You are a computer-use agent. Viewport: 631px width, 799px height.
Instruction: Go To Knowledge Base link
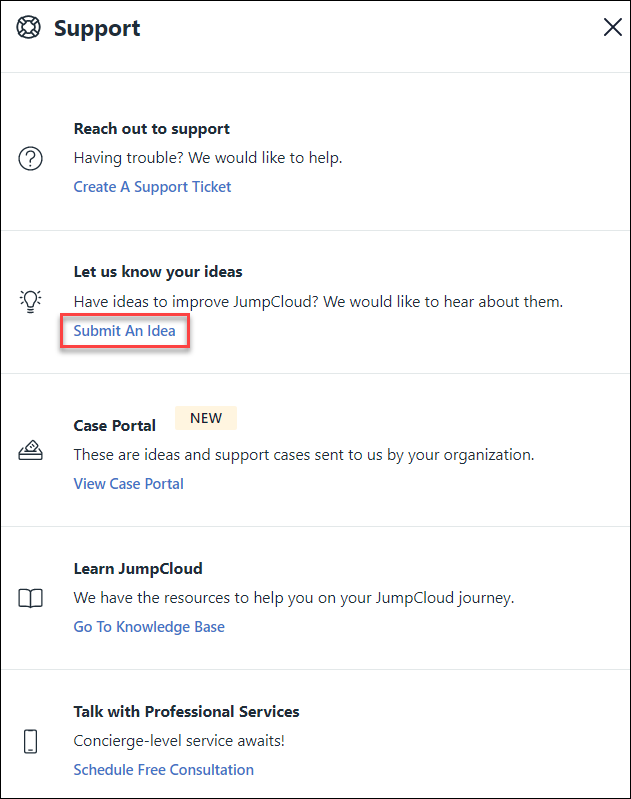point(149,627)
